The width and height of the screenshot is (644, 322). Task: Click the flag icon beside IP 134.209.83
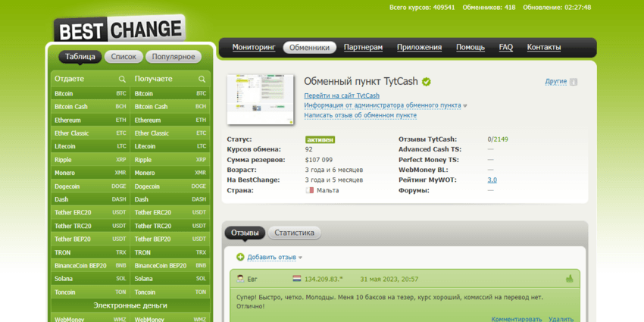click(x=297, y=279)
